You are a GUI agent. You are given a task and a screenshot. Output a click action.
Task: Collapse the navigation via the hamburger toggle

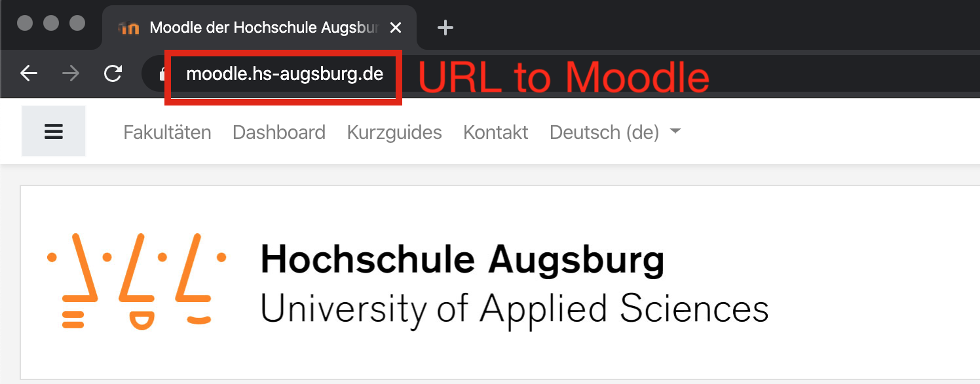pos(53,131)
